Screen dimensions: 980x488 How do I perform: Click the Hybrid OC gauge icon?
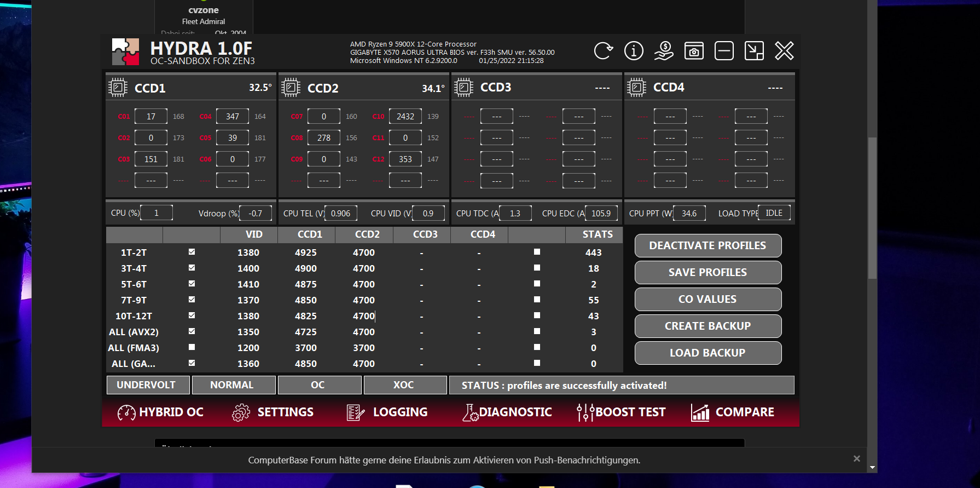coord(126,412)
